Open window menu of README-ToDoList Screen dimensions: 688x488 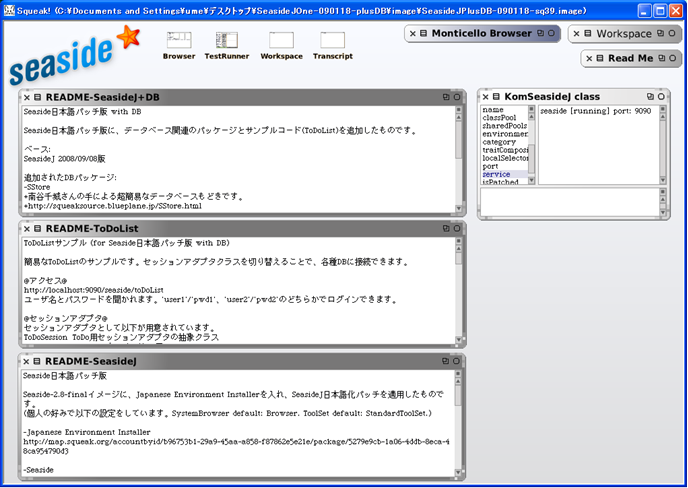tap(37, 228)
